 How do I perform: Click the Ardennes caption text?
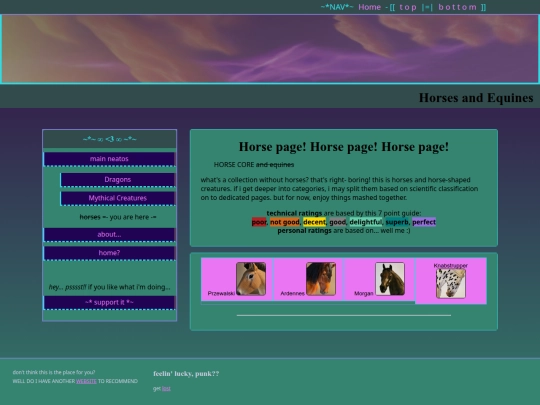click(292, 293)
